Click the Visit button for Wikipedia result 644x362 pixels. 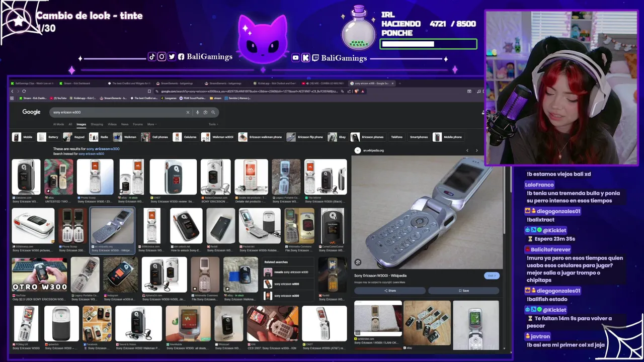coord(492,276)
